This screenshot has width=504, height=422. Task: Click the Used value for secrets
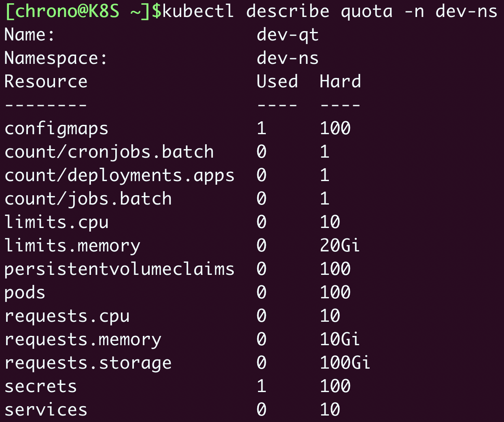262,386
